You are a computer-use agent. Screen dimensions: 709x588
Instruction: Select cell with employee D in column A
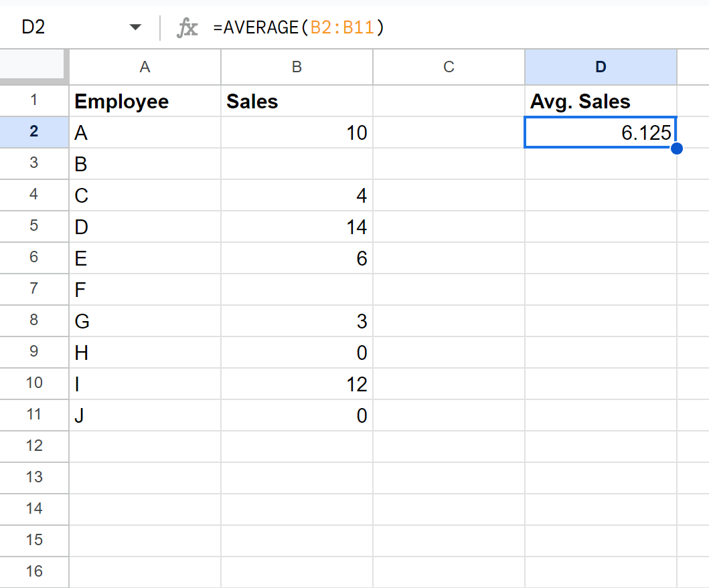[x=145, y=226]
